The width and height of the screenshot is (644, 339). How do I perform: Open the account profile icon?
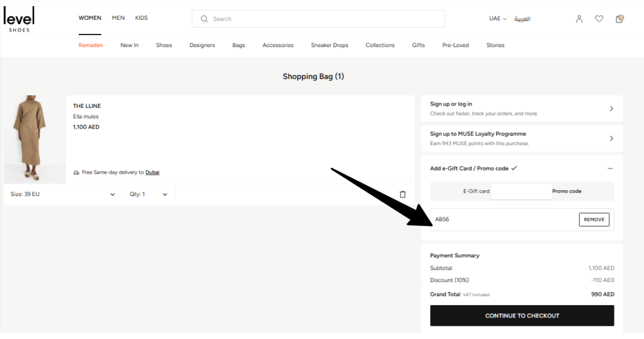click(x=580, y=19)
